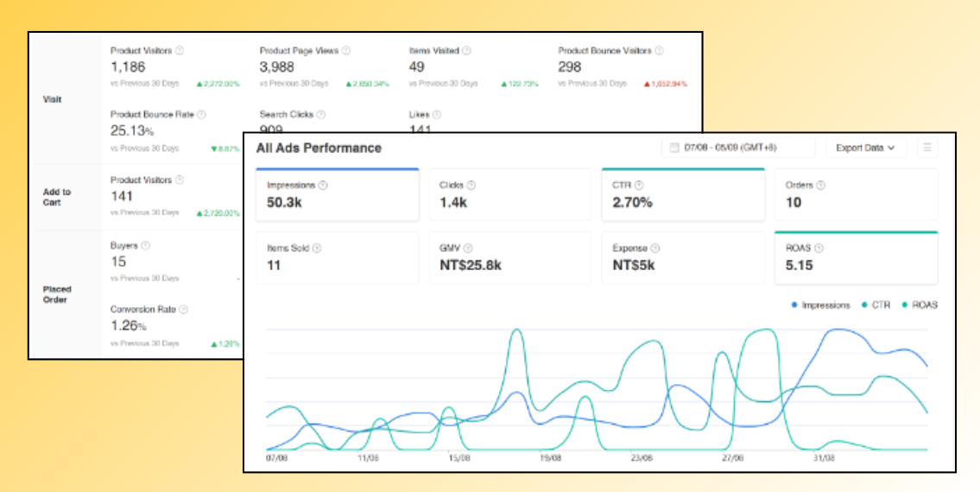Click the CTR legend entry in chart
This screenshot has height=492, width=980.
coord(876,306)
